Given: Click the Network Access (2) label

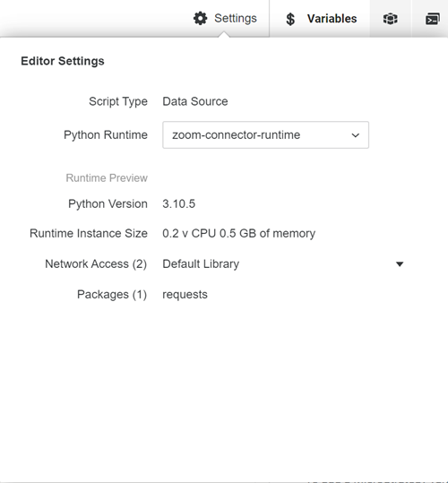Looking at the screenshot, I should click(96, 264).
